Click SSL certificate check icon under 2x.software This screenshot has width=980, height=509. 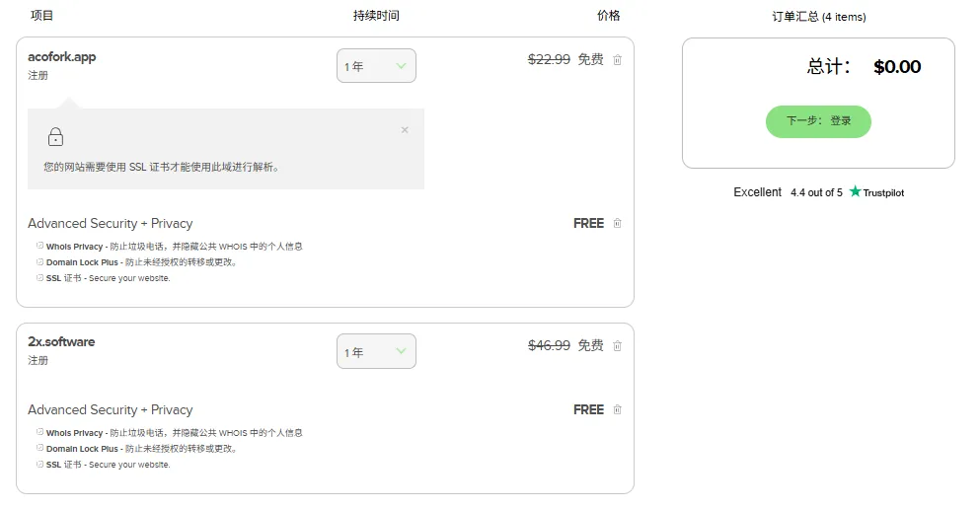click(39, 465)
